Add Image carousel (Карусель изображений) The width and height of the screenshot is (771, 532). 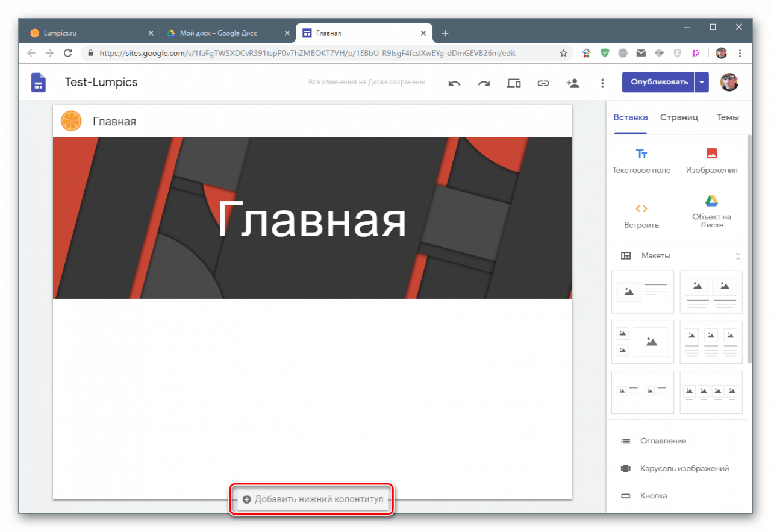(675, 468)
